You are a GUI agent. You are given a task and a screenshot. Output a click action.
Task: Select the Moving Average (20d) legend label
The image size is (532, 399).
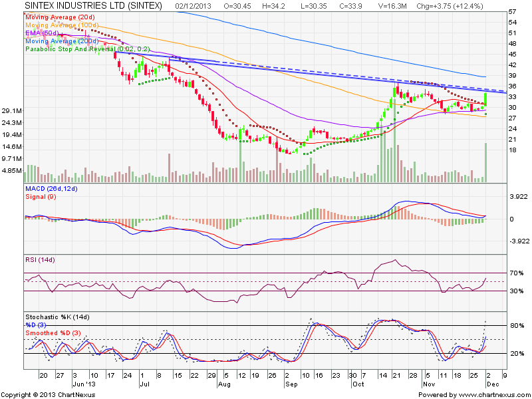tap(60, 17)
